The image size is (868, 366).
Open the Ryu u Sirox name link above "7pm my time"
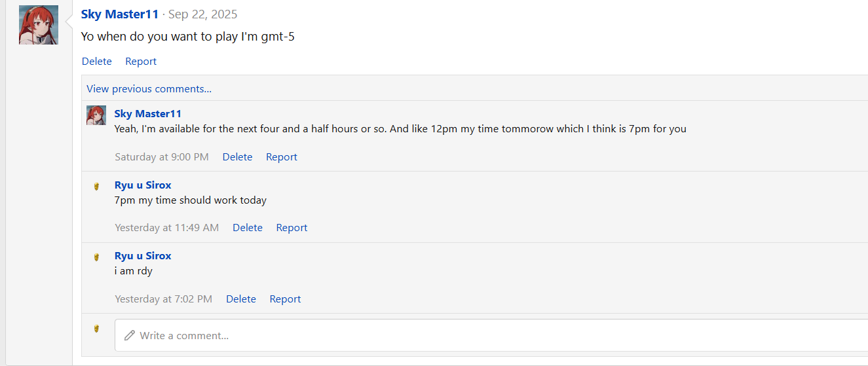143,185
